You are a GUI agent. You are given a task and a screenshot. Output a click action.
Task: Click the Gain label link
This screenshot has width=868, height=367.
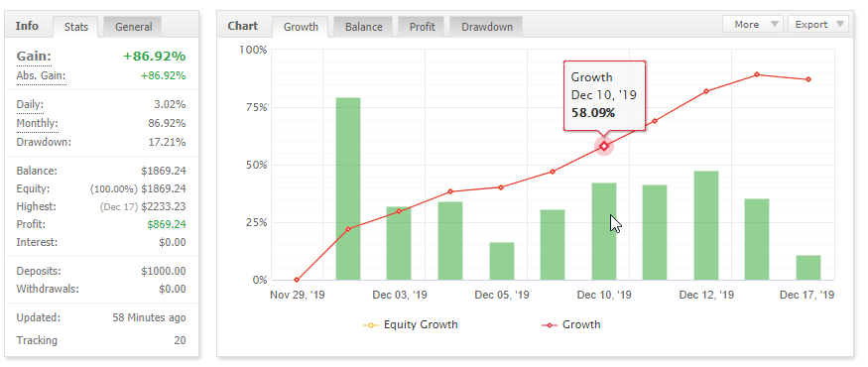click(x=34, y=57)
